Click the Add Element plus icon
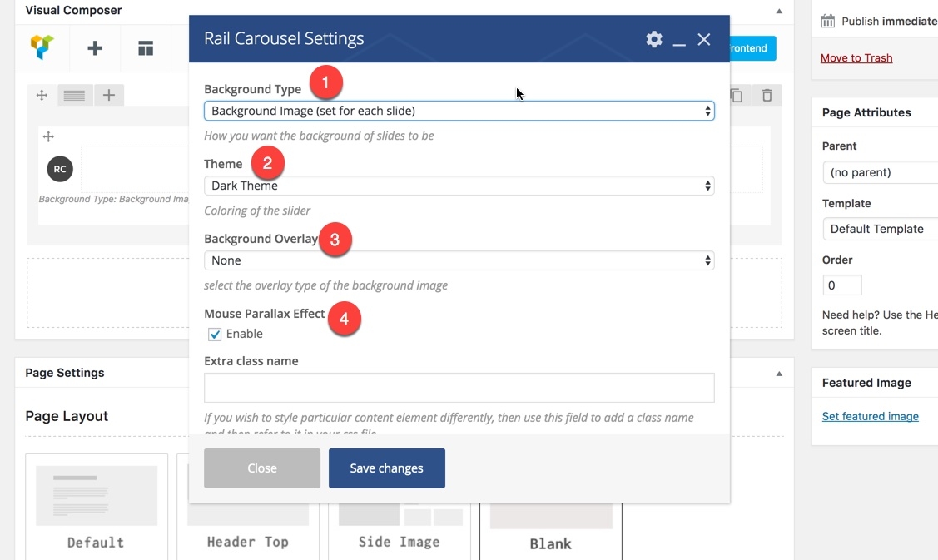 click(x=95, y=48)
